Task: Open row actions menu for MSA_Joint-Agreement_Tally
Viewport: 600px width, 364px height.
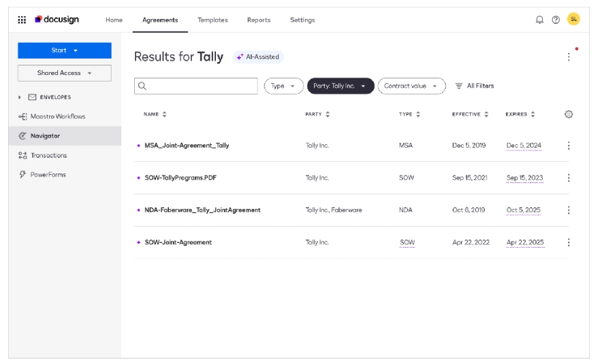Action: pos(569,146)
